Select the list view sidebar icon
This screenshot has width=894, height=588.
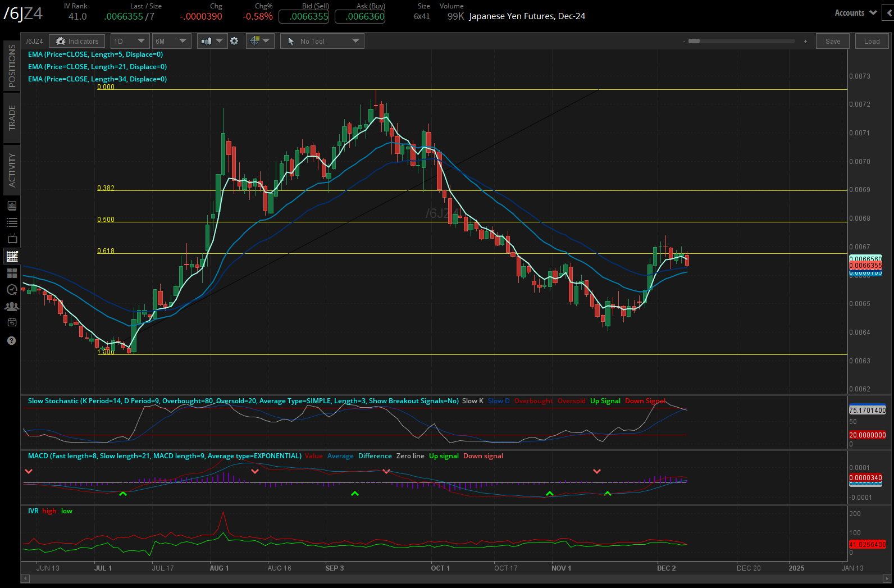[12, 222]
